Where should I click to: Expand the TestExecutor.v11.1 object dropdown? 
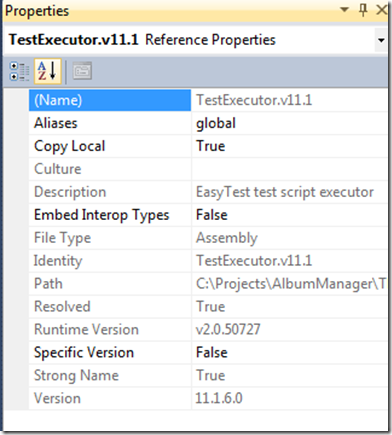(x=381, y=40)
